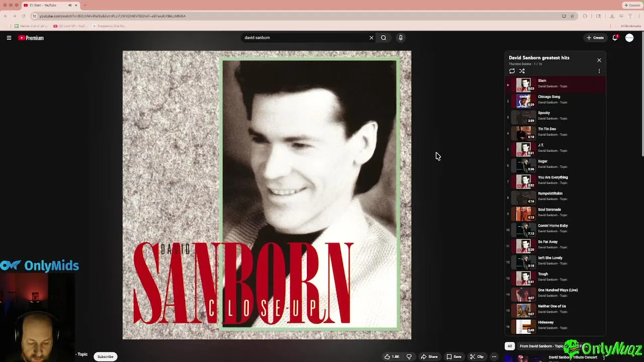Viewport: 644px width, 362px height.
Task: Open playlist panel more options menu
Action: point(599,71)
